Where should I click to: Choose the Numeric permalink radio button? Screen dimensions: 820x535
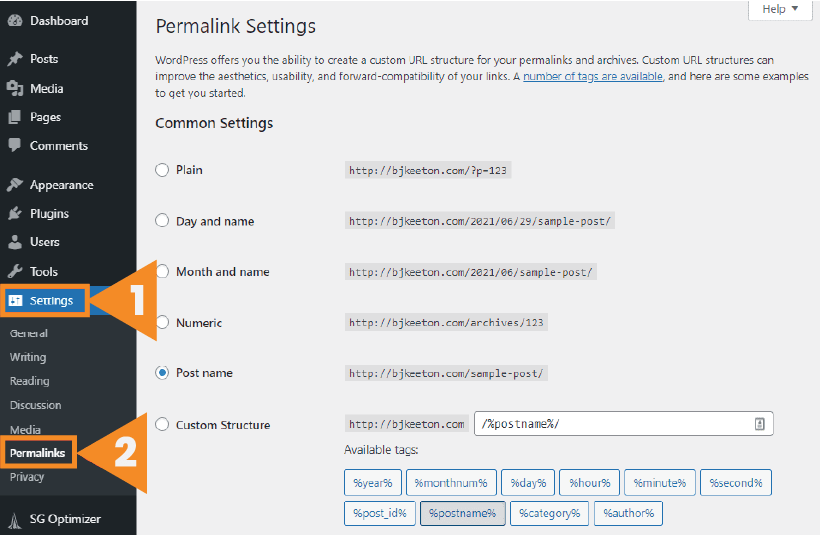pyautogui.click(x=163, y=322)
